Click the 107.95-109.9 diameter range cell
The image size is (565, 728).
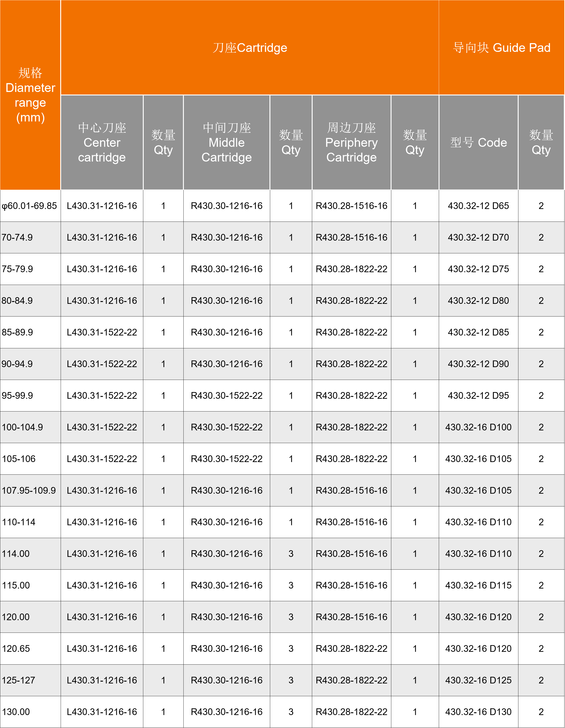(x=29, y=490)
